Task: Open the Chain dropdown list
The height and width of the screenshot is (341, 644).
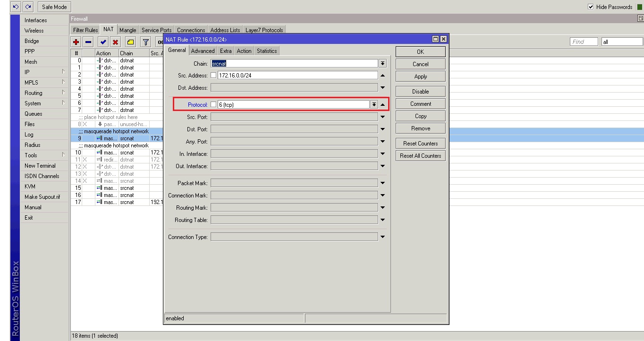Action: 382,63
